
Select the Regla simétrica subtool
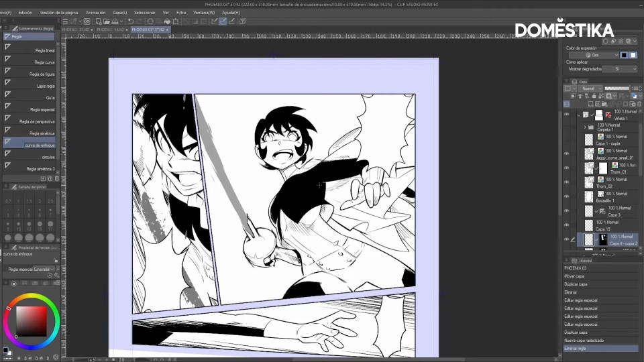(29, 131)
